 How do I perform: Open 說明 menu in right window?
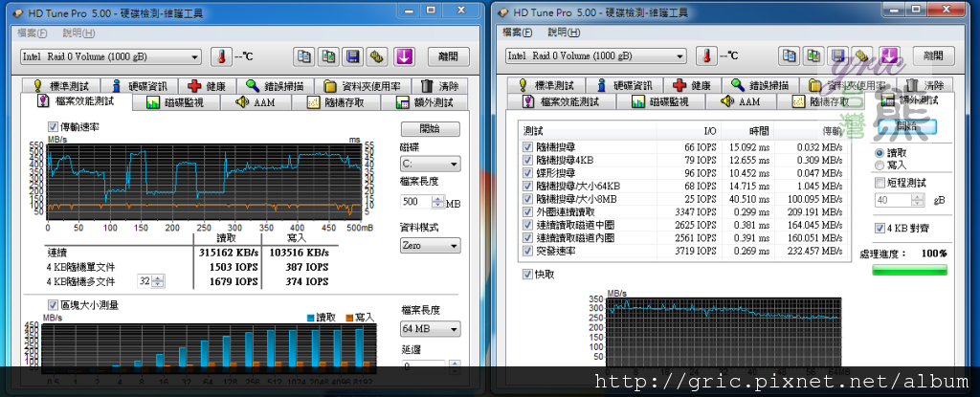[x=565, y=33]
